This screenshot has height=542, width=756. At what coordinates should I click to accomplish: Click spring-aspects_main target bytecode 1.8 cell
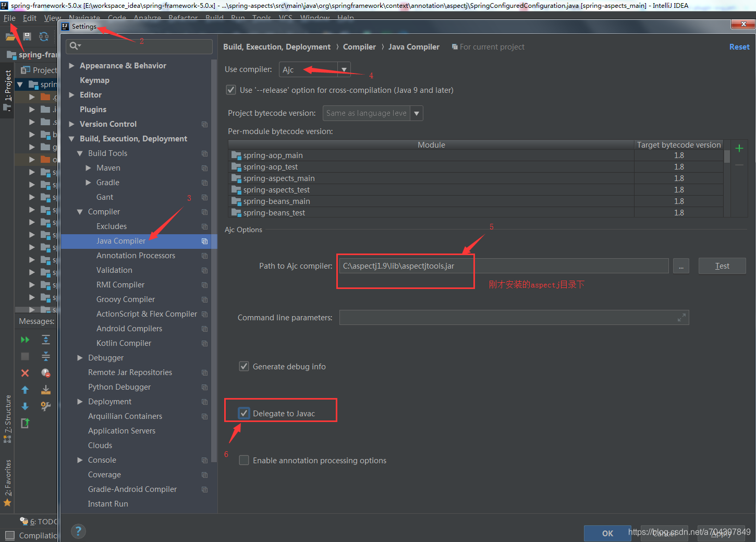(x=679, y=178)
